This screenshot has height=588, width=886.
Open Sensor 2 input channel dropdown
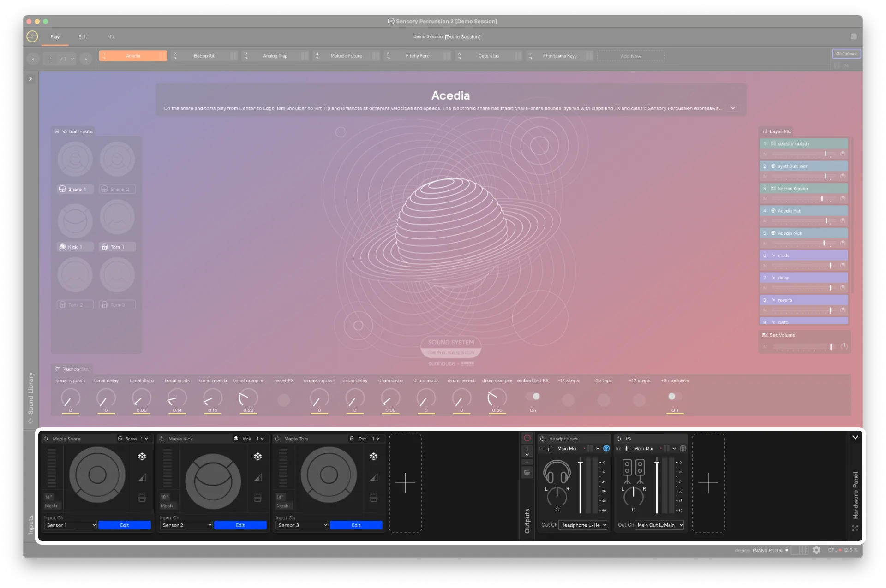click(186, 525)
